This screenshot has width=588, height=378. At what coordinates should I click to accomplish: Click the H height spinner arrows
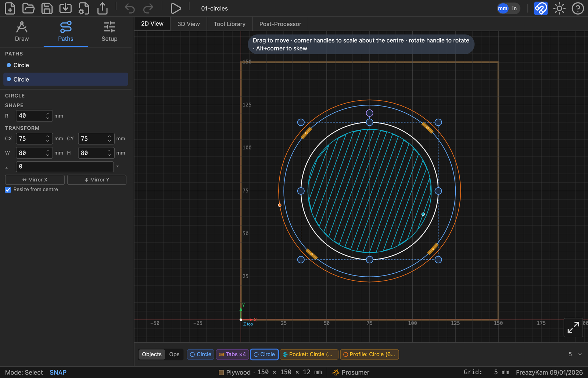[x=110, y=153]
